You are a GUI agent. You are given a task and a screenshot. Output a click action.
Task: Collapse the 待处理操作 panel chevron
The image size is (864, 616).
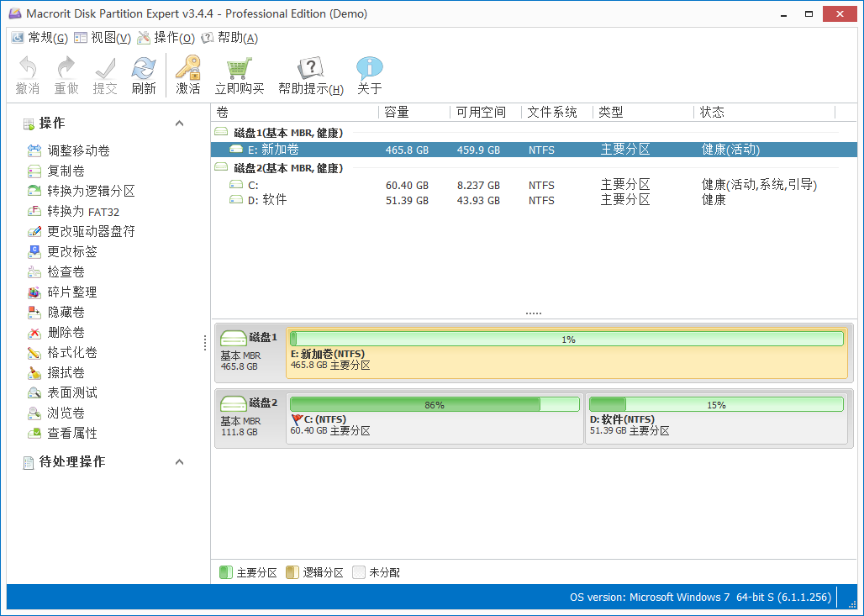(179, 461)
